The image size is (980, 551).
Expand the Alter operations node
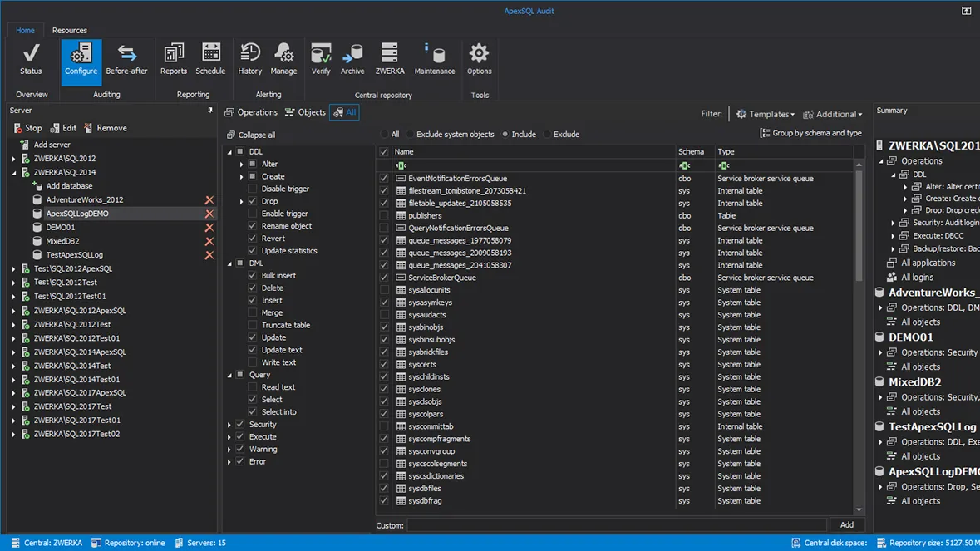(241, 165)
